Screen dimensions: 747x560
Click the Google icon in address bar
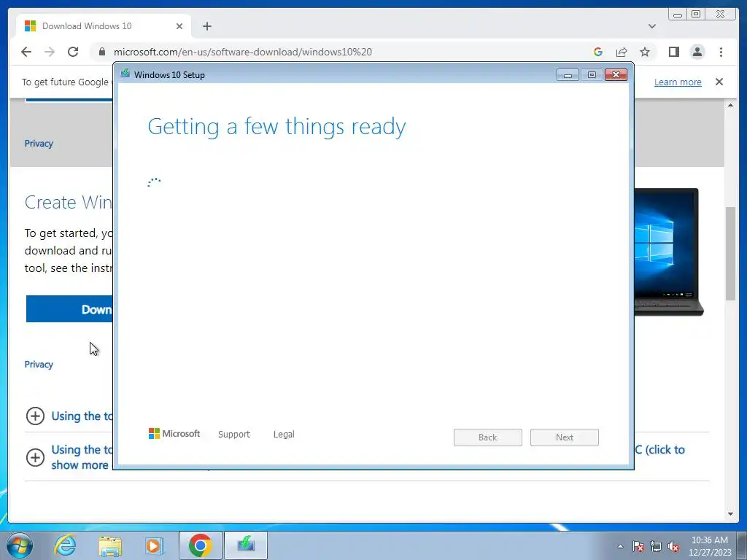598,52
